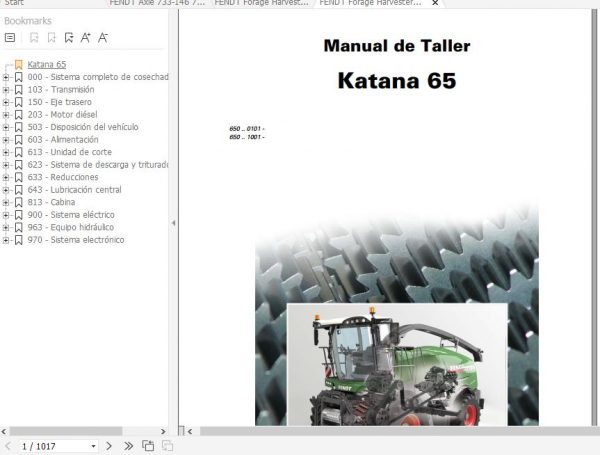This screenshot has height=455, width=600.
Task: Open the bookmark options menu icon
Action: pyautogui.click(x=10, y=38)
